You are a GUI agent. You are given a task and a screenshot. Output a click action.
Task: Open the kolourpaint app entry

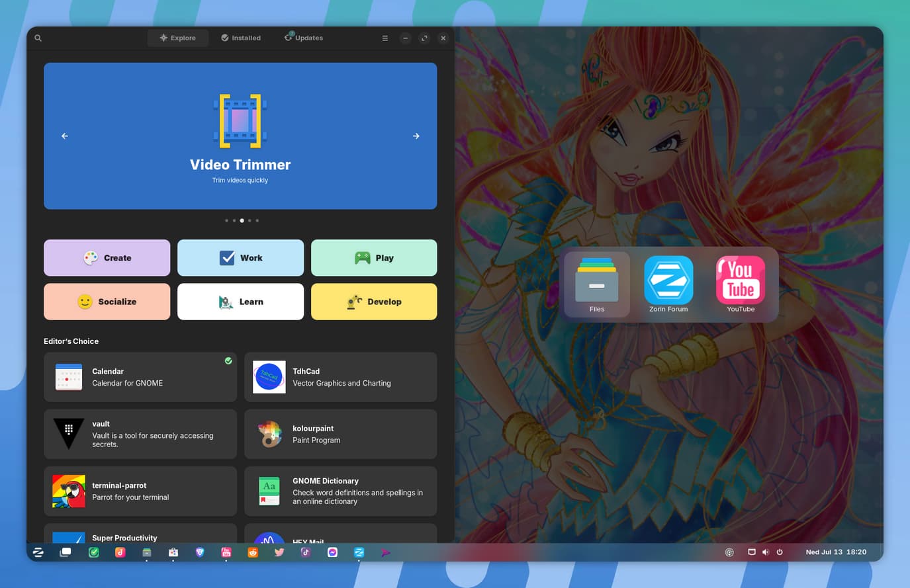point(341,434)
